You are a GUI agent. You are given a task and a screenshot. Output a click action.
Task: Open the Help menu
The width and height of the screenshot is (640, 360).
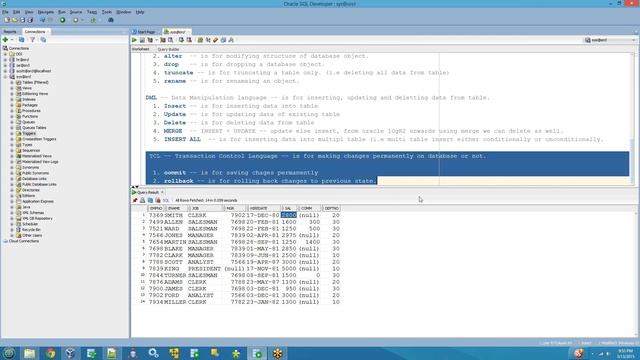point(140,12)
